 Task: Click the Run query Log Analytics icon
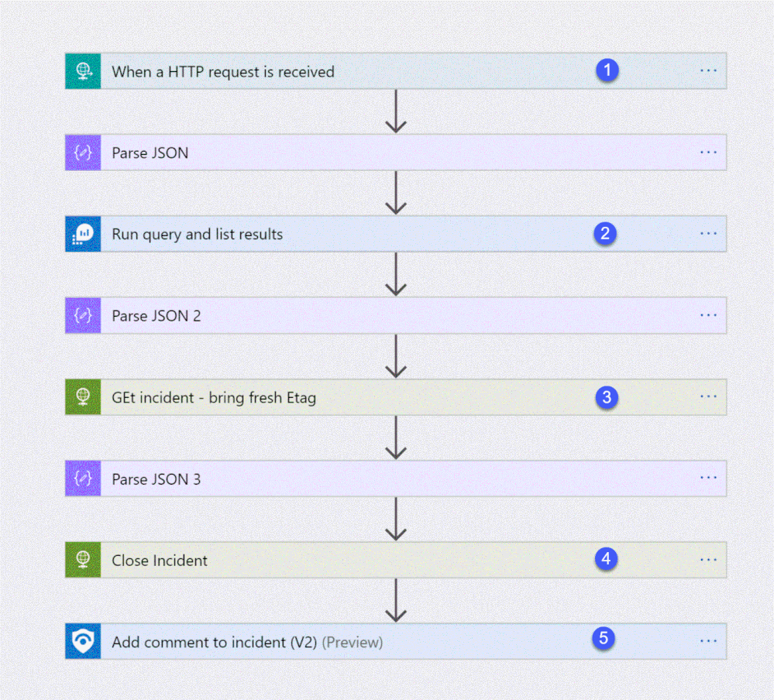click(83, 234)
